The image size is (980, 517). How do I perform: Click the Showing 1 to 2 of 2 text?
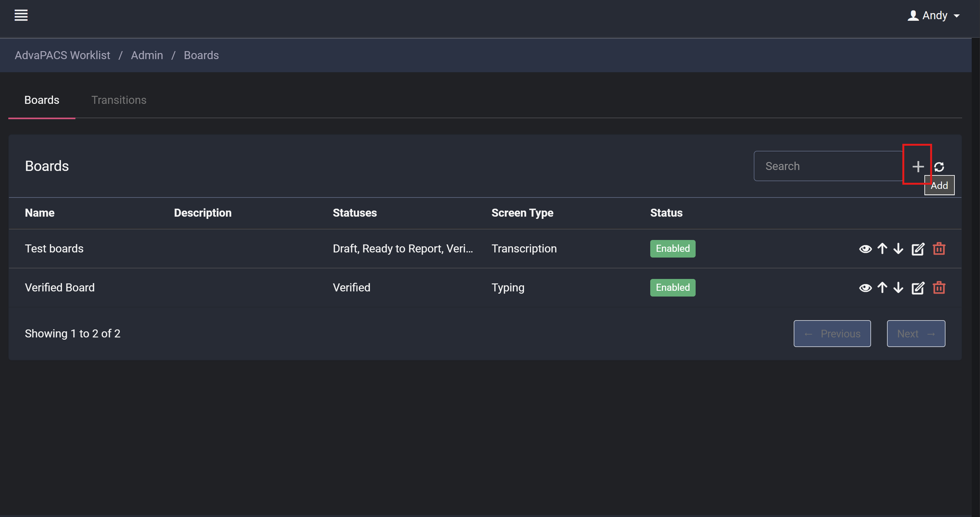point(72,334)
